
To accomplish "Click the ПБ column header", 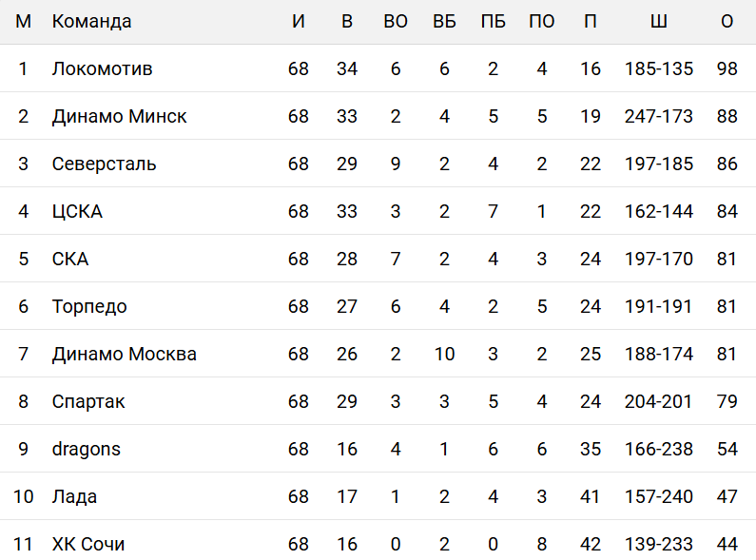I will click(x=493, y=21).
